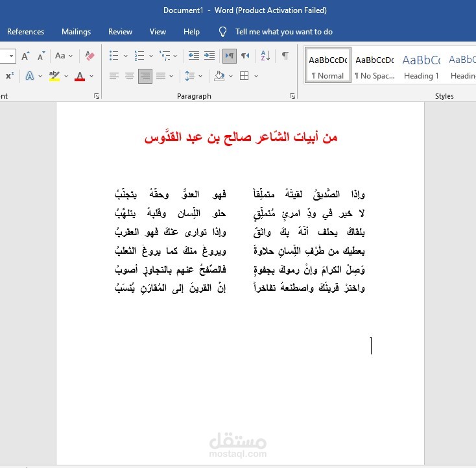
Task: Justify the paragraph text
Action: [161, 76]
